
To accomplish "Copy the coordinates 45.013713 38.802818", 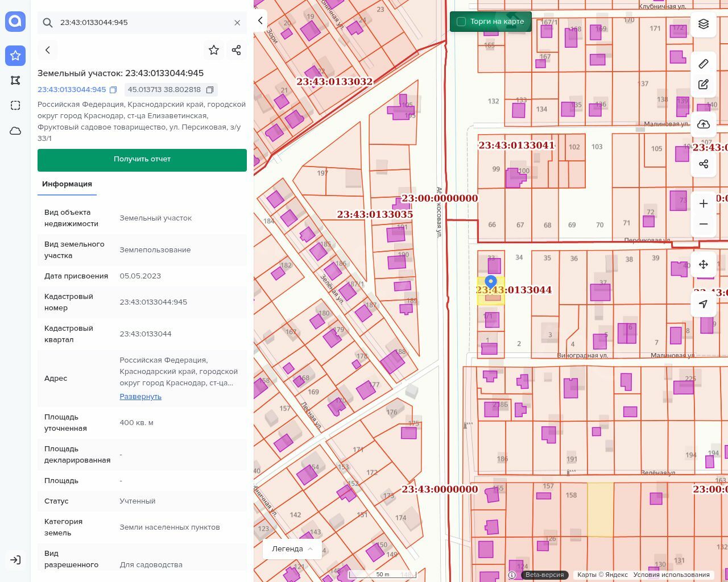I will pyautogui.click(x=210, y=90).
